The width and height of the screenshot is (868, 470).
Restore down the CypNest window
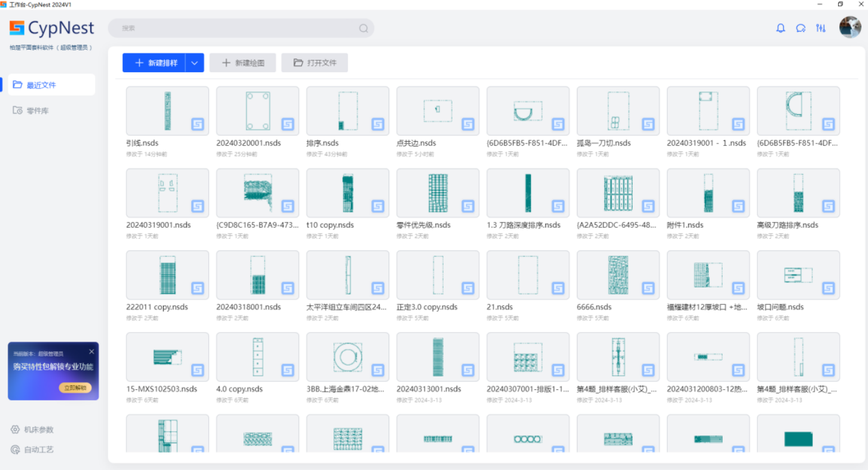pyautogui.click(x=840, y=4)
